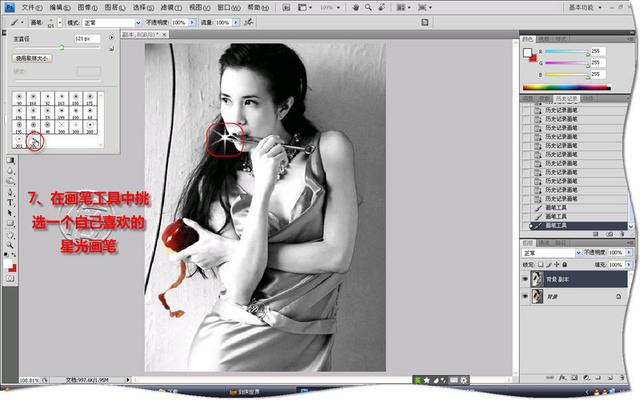640x400 pixels.
Task: Select the Type tool (T)
Action: pyautogui.click(x=10, y=202)
